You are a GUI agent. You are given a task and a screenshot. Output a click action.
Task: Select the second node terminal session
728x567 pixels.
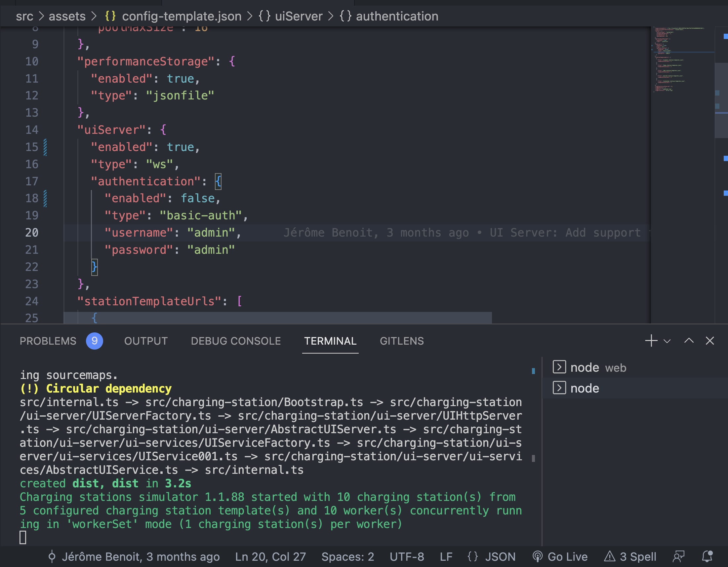tap(585, 388)
